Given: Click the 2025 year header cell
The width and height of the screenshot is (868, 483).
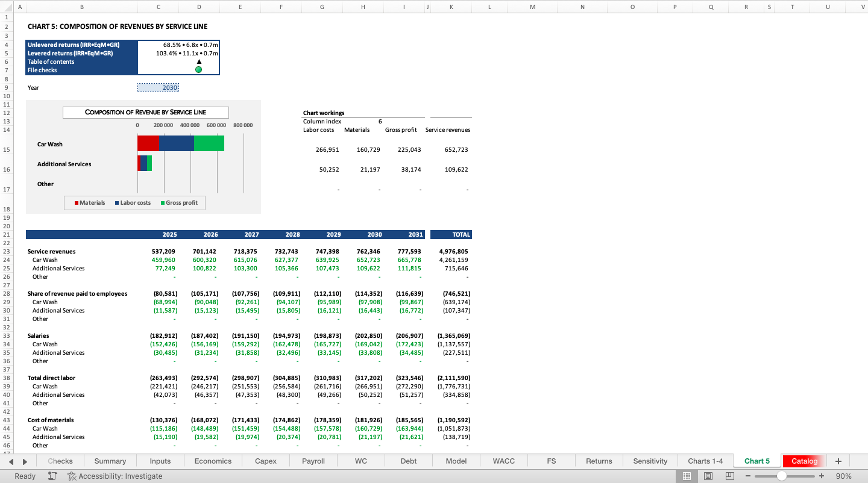Looking at the screenshot, I should click(x=159, y=234).
